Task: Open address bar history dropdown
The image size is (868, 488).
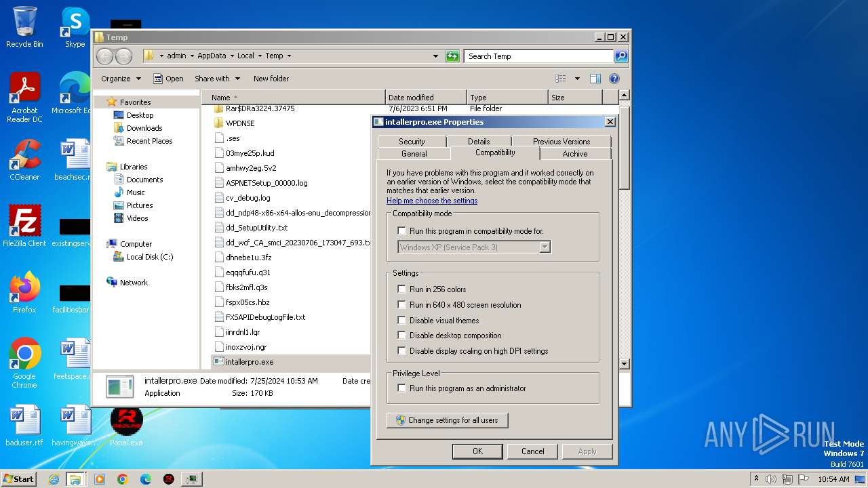Action: pos(435,56)
